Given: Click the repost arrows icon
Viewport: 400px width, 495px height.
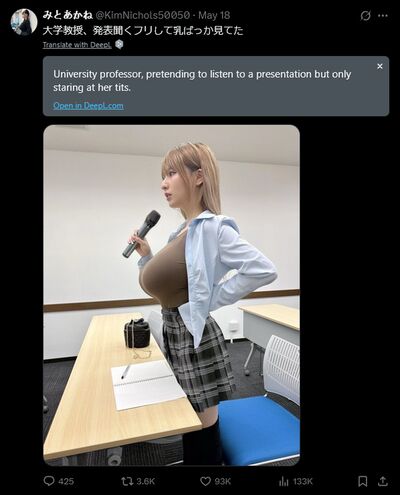Looking at the screenshot, I should click(x=127, y=481).
